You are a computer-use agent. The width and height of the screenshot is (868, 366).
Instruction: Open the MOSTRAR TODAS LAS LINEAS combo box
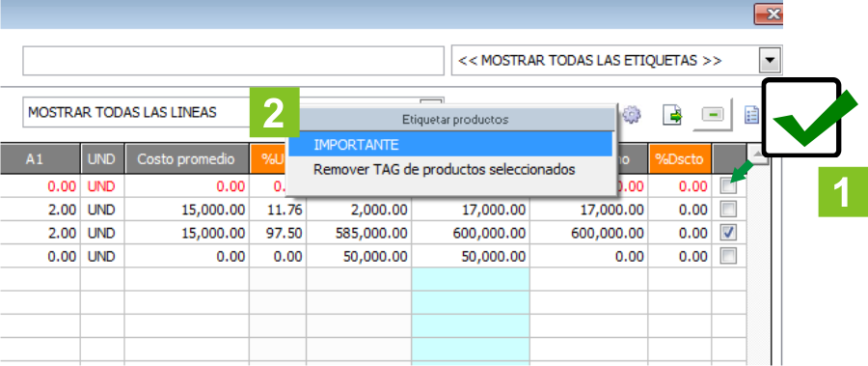pos(232,113)
